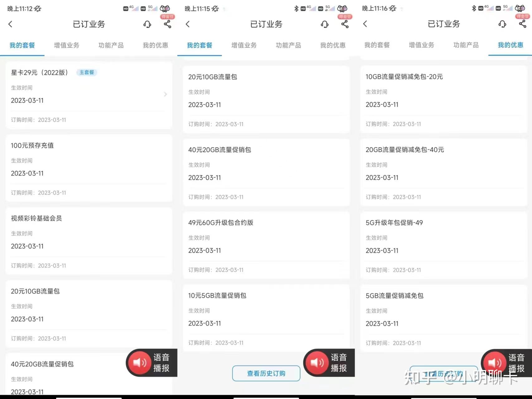Open the 20GB流量促销减免包-40元 entry

tap(444, 172)
